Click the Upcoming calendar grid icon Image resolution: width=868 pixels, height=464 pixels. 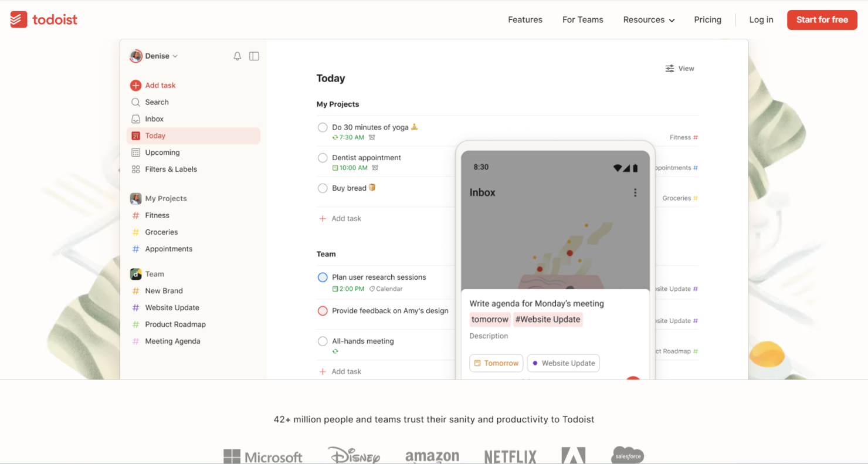tap(135, 153)
